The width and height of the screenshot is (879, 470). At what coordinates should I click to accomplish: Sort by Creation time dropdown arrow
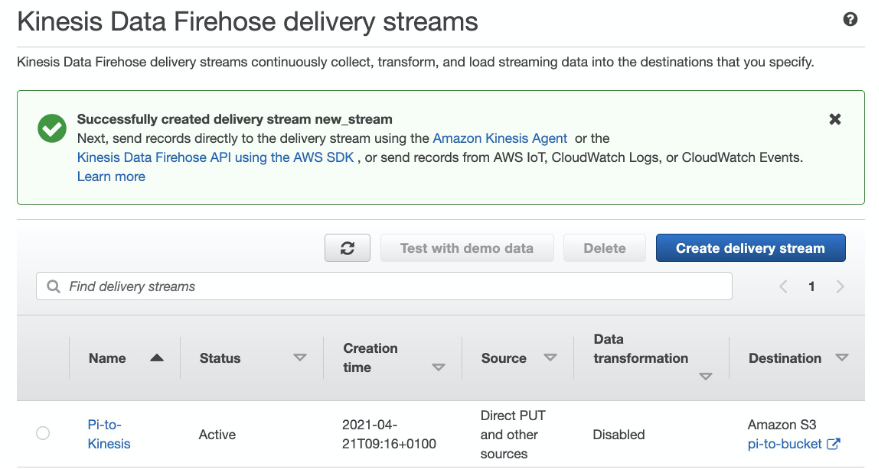[x=438, y=368]
